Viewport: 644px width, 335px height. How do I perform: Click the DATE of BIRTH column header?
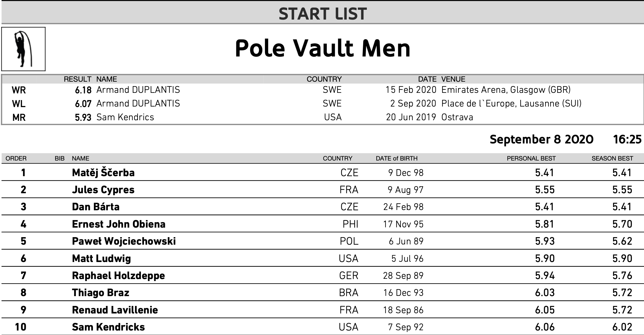[x=396, y=158]
